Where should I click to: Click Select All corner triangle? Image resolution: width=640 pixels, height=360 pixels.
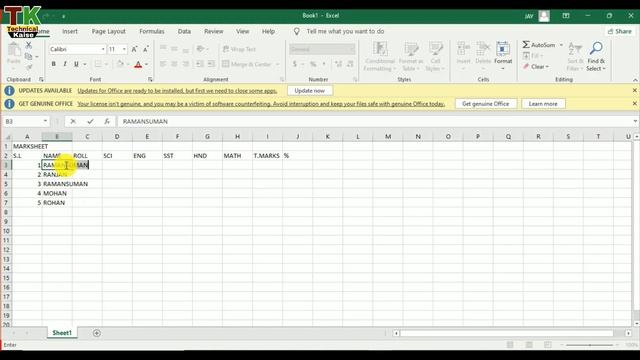[7, 137]
